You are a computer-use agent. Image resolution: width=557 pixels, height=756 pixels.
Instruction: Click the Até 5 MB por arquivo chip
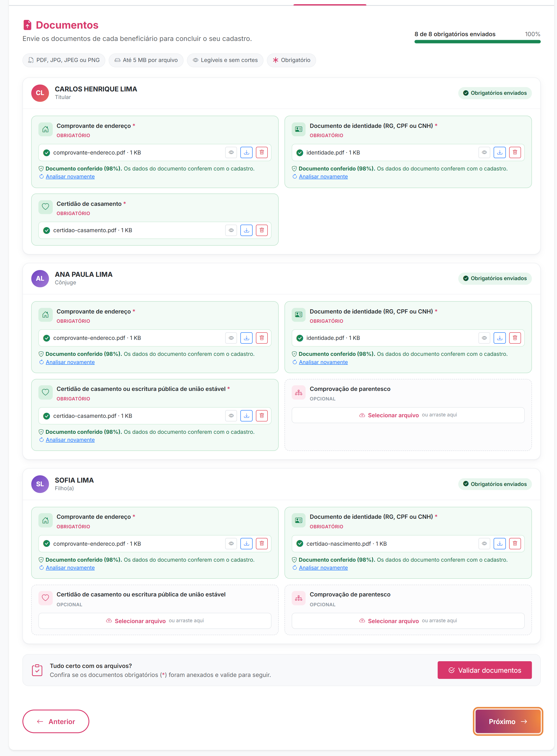tap(146, 60)
